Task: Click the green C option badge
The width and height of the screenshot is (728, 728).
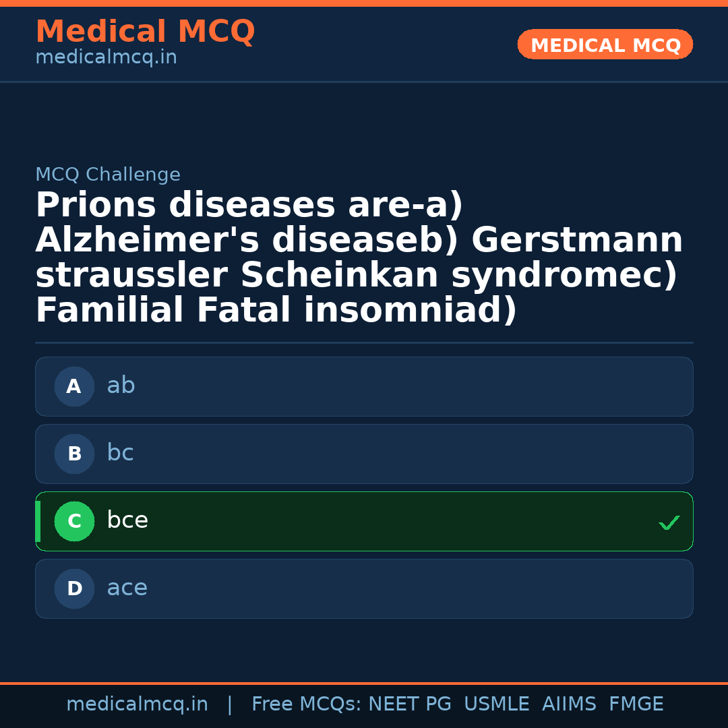Action: pos(74,521)
